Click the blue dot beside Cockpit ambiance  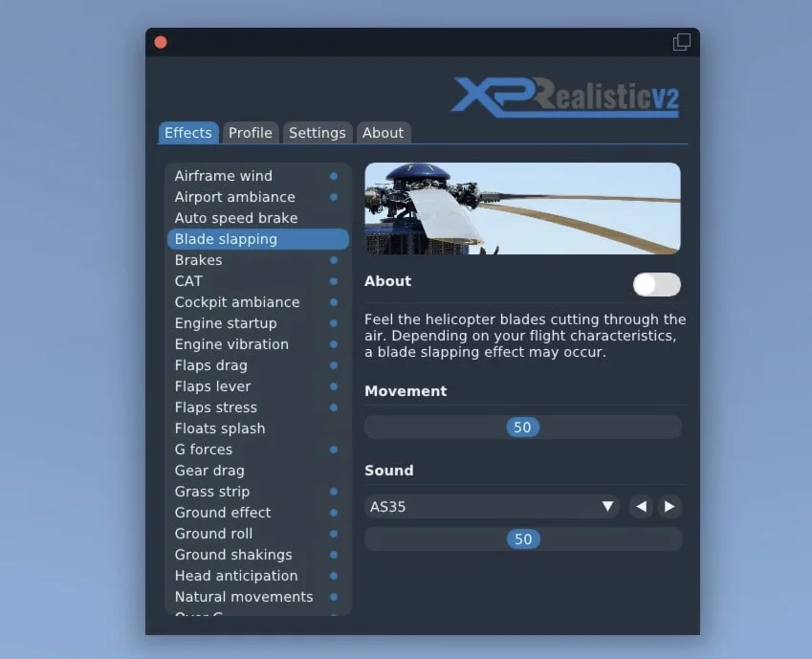[x=334, y=302]
